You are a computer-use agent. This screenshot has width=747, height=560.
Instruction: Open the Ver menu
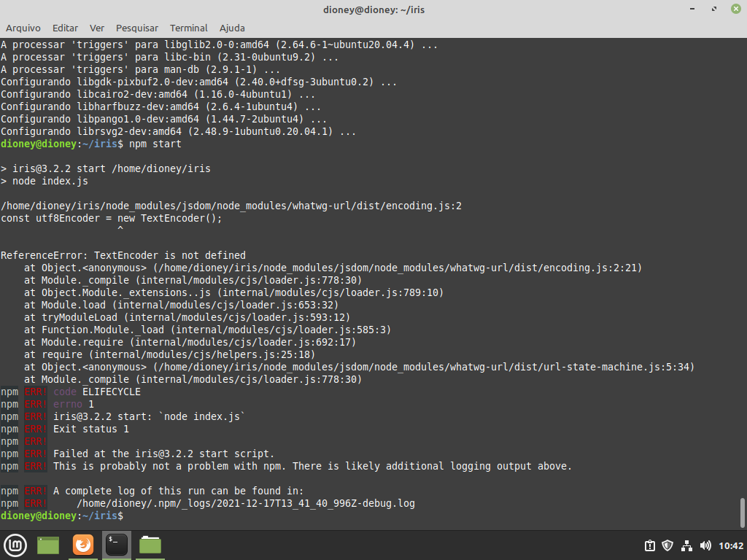tap(96, 28)
